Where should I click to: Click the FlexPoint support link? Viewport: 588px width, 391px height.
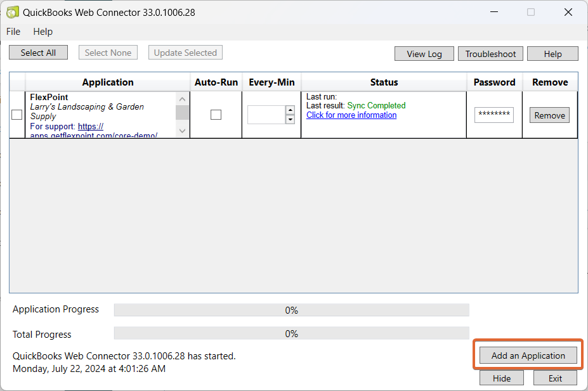click(91, 125)
